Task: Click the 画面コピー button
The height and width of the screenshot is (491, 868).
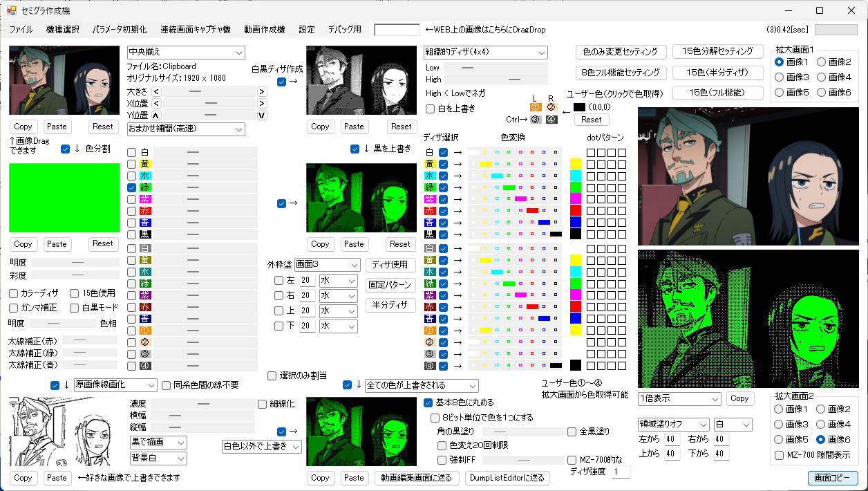Action: click(833, 478)
